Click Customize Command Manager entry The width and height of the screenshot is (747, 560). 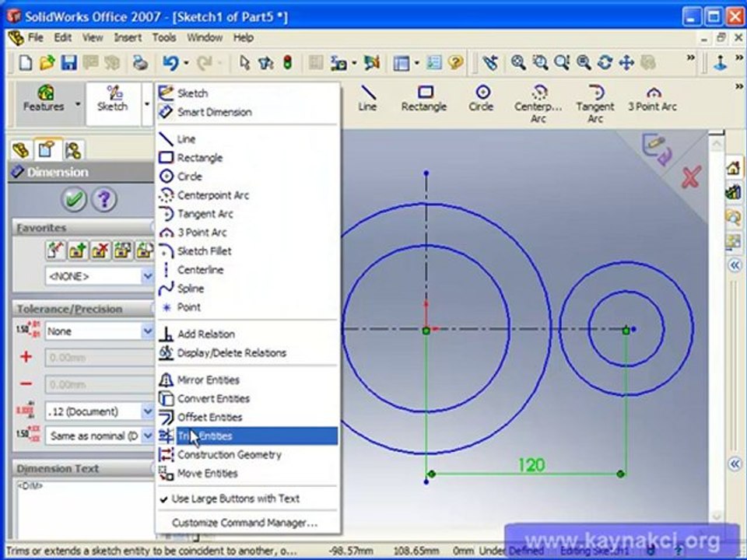(x=247, y=523)
